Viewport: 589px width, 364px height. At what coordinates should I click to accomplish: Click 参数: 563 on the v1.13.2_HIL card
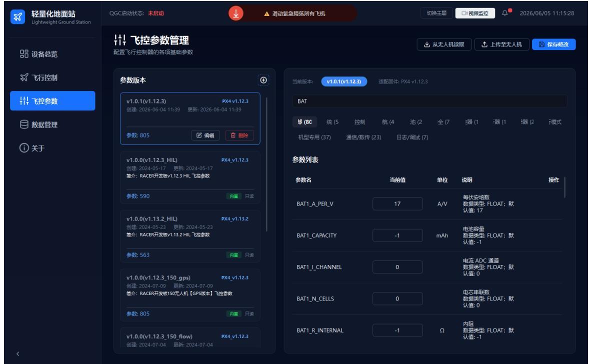click(x=138, y=255)
